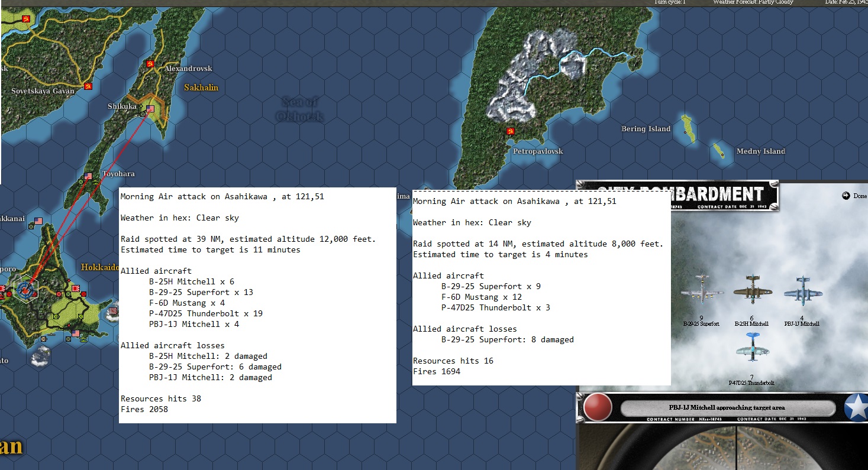868x470 pixels.
Task: Click the Turn cycle indicator in top bar
Action: [670, 2]
